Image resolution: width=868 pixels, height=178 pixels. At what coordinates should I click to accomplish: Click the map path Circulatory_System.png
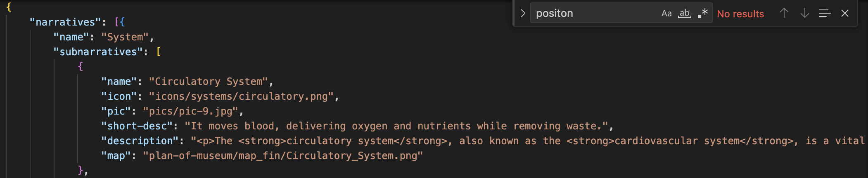(x=283, y=155)
